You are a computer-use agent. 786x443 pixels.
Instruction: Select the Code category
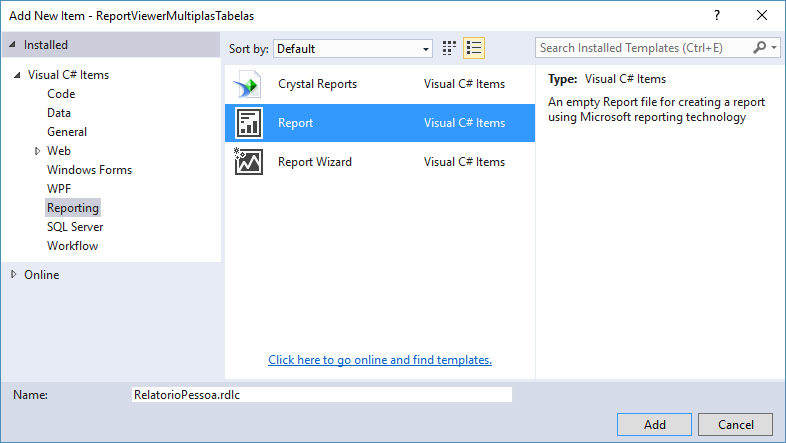(61, 94)
